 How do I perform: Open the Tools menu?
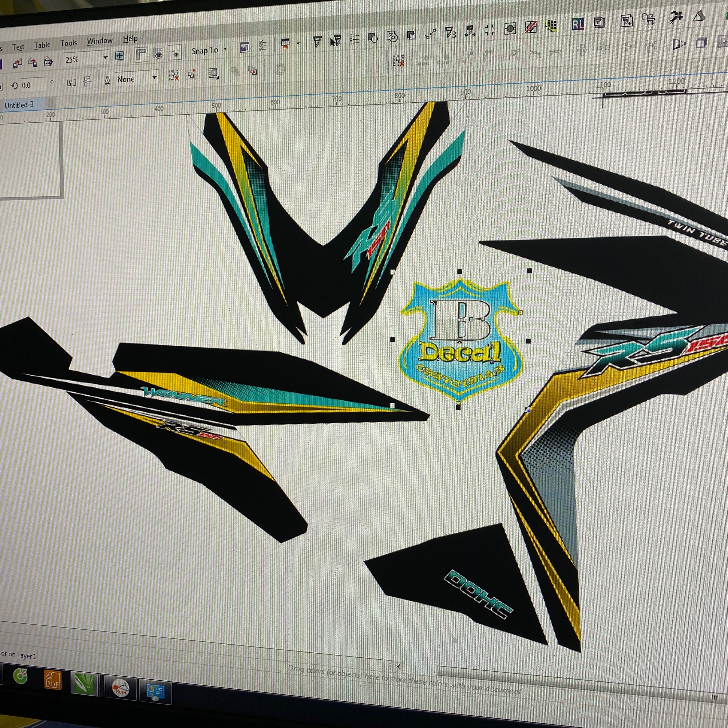click(x=68, y=43)
